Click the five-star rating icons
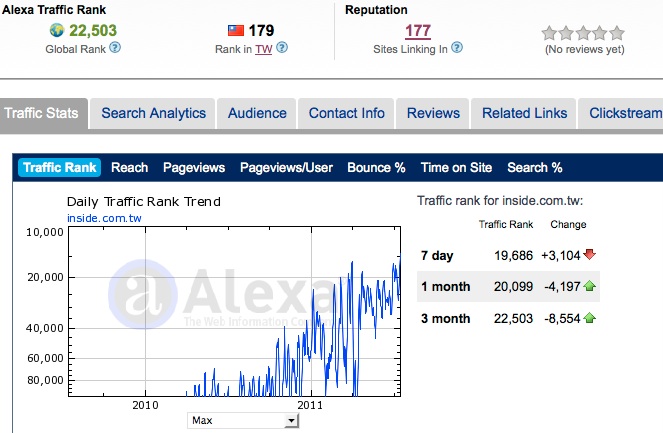 click(583, 33)
